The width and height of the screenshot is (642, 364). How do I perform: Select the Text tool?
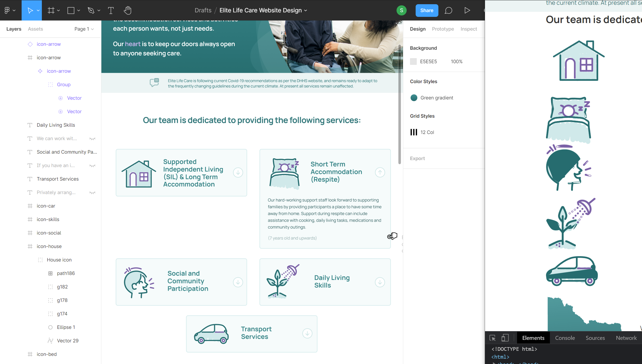pyautogui.click(x=111, y=10)
